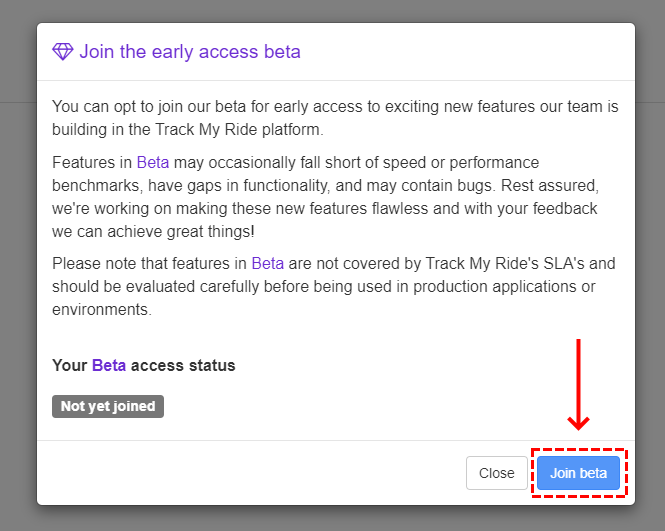Click the text 'we can achieve great things!'
The image size is (665, 531).
click(x=153, y=232)
